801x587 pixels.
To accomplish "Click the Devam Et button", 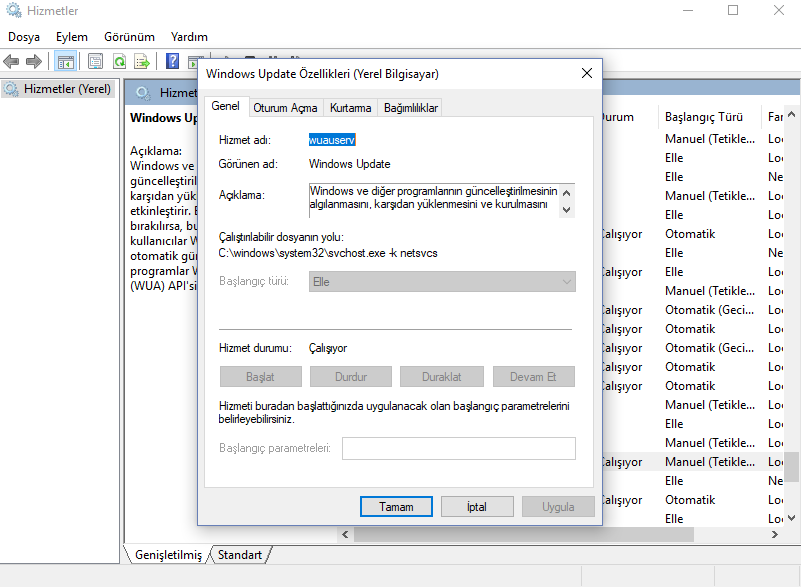I will 533,377.
